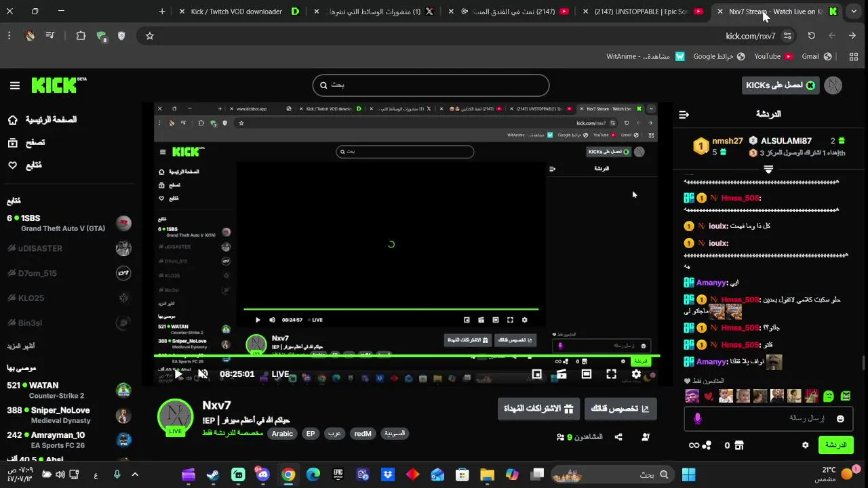Open the emoji picker in chat

coord(840,419)
